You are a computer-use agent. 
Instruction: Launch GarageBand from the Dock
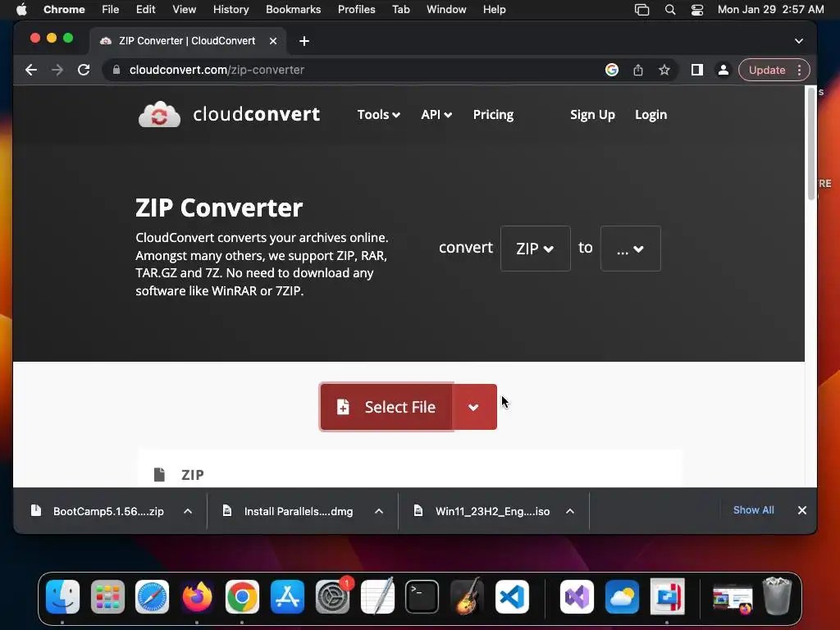[467, 596]
